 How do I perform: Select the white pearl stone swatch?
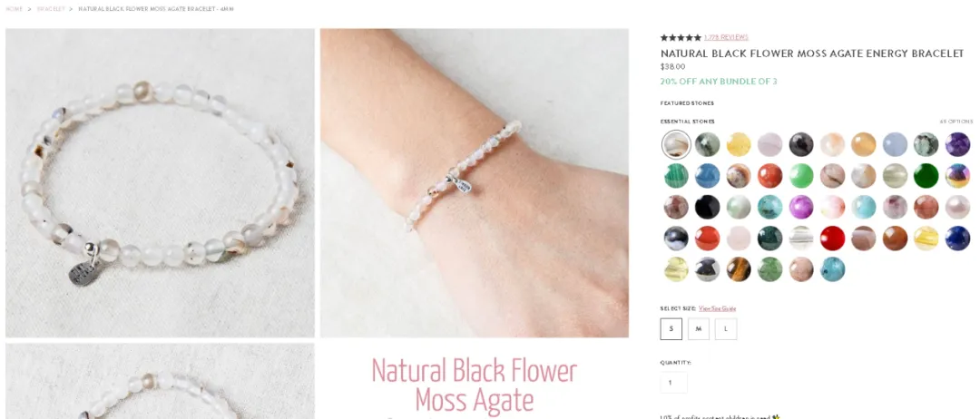[x=957, y=207]
